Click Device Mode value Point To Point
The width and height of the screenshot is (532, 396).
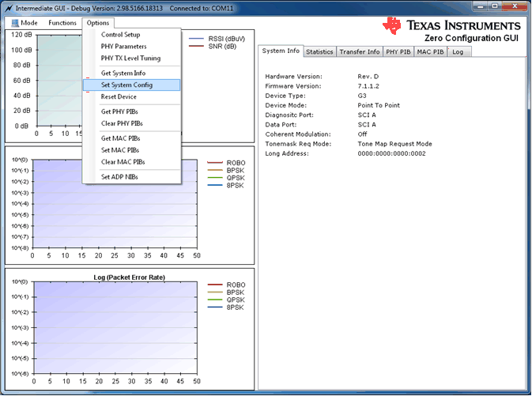pos(379,105)
